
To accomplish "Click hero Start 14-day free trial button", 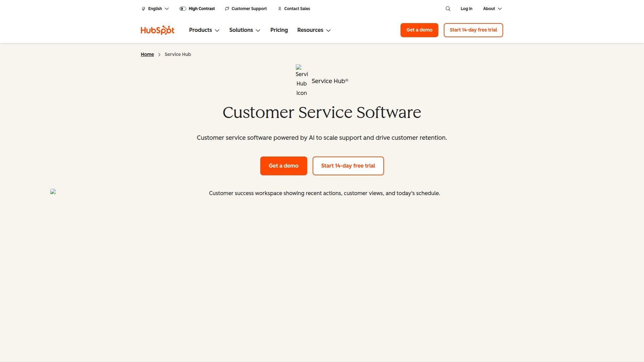I will coord(348,166).
